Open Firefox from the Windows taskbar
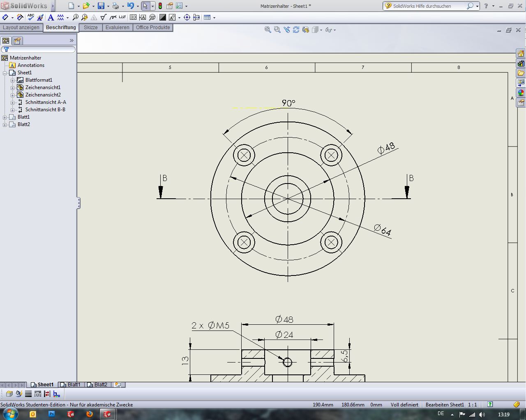Viewport: 526px width, 420px height. [89, 414]
